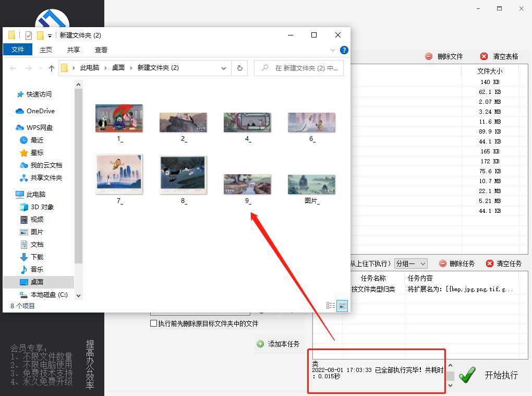Open the 音乐 music folder
Image resolution: width=532 pixels, height=396 pixels.
37,269
